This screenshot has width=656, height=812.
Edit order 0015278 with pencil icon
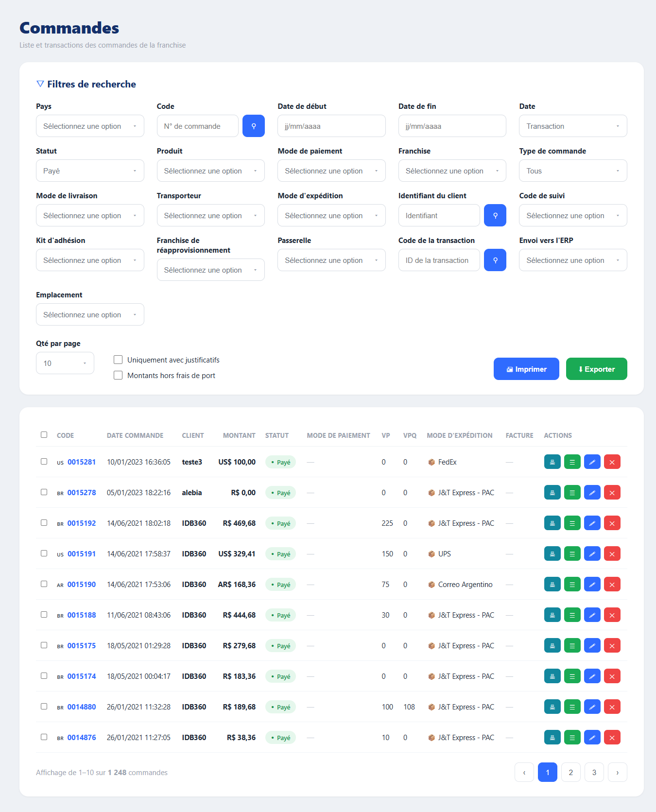point(592,493)
